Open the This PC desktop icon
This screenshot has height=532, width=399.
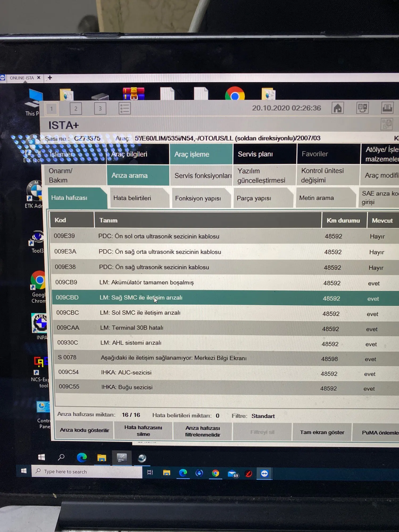click(x=34, y=102)
